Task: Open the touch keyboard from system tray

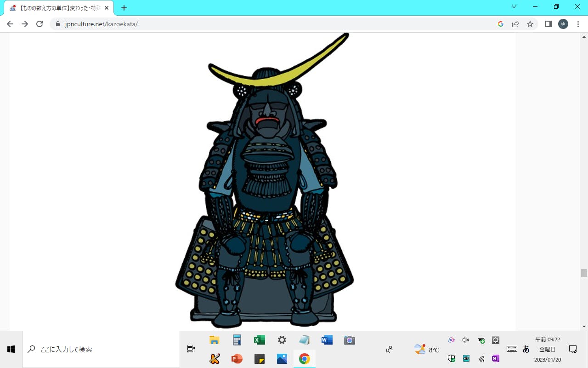Action: point(512,349)
